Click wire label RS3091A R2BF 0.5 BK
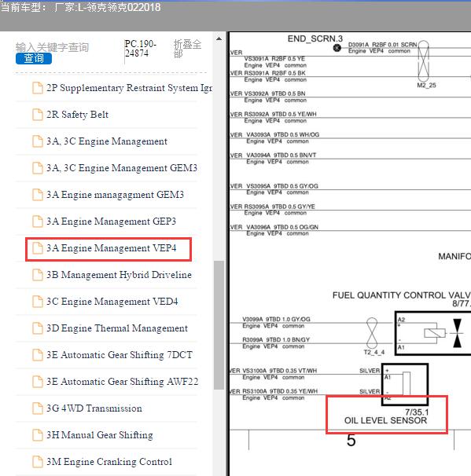This screenshot has height=476, width=471. tap(274, 73)
